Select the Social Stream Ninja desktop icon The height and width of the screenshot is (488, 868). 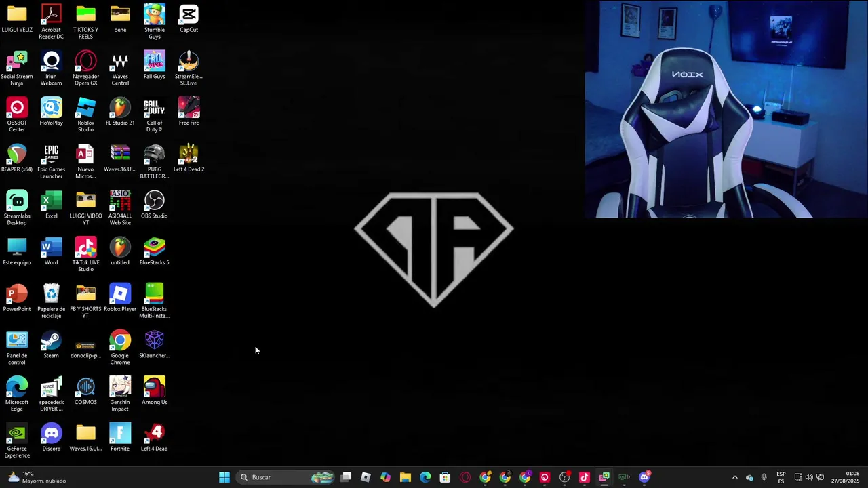tap(17, 68)
